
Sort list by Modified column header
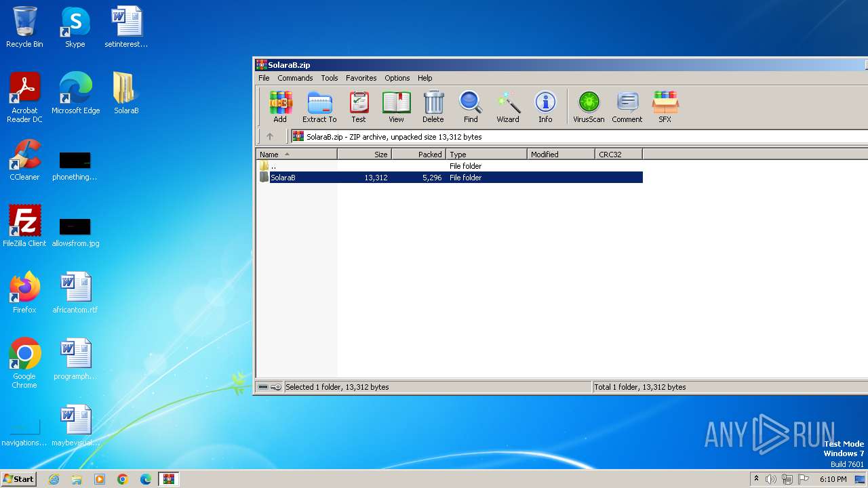pyautogui.click(x=561, y=155)
